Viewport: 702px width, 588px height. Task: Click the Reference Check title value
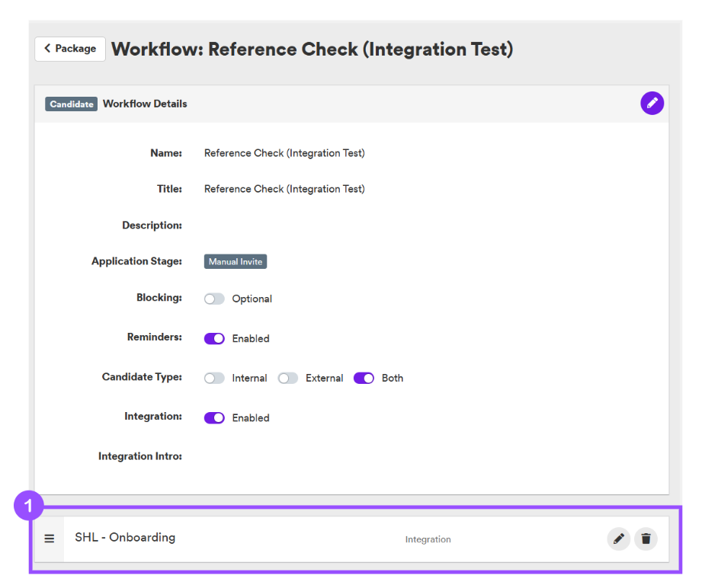pyautogui.click(x=285, y=189)
